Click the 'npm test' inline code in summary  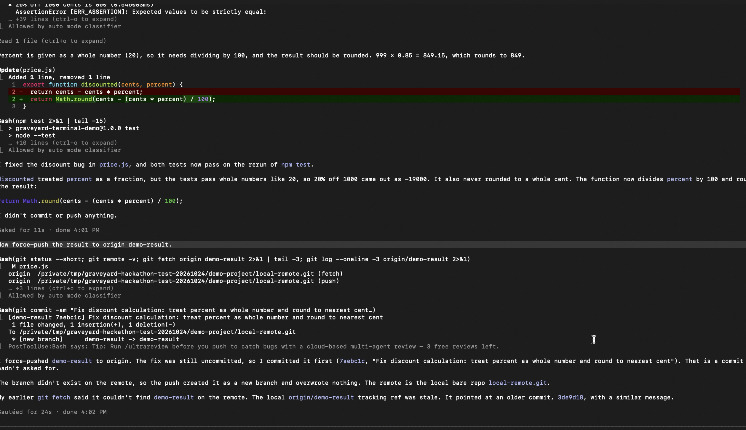click(x=296, y=165)
